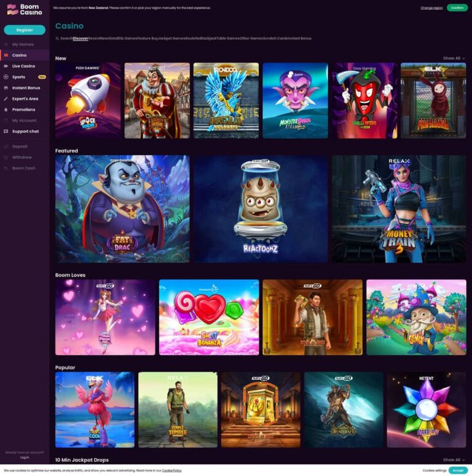Open Promotions page
Viewport: 472px width, 476px height.
[x=23, y=109]
